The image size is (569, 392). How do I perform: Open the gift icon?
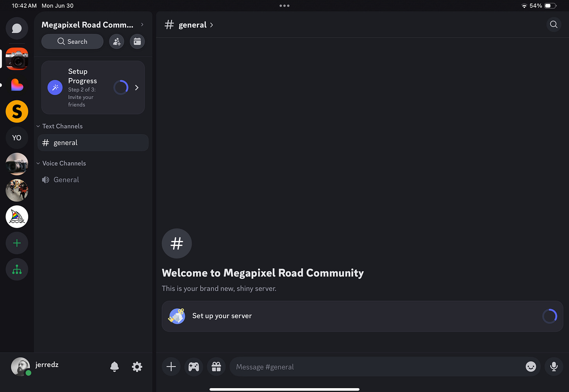[217, 367]
